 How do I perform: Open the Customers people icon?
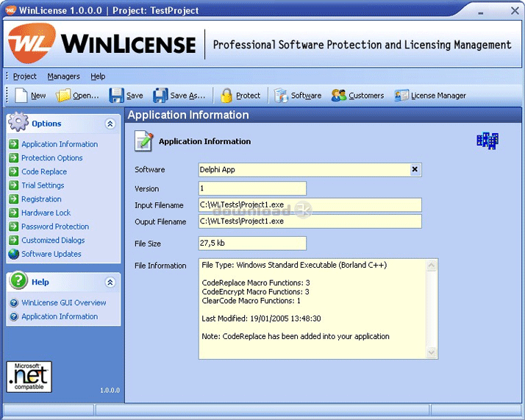[x=339, y=96]
